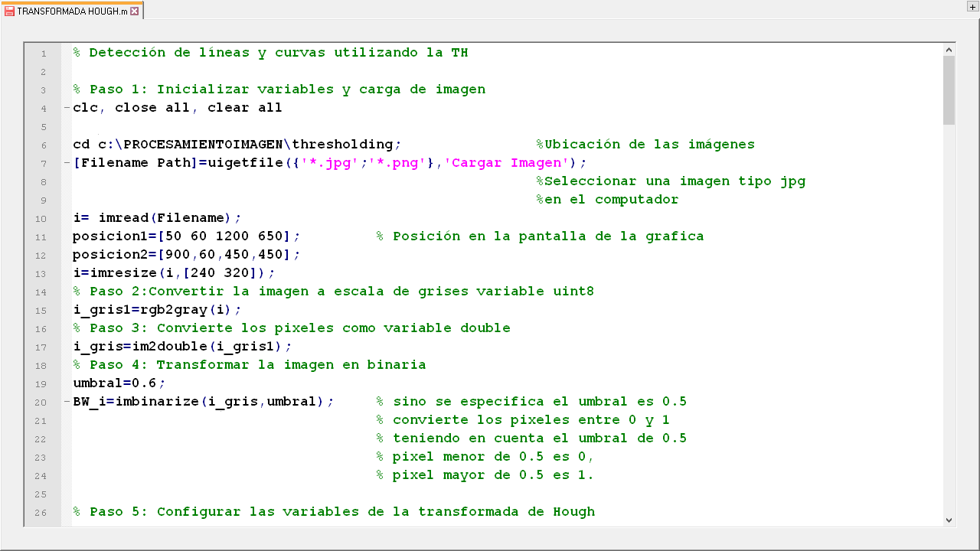Close the TRANSFORMADA HOUGH.m tab
Screen dimensions: 980x551
(x=135, y=11)
